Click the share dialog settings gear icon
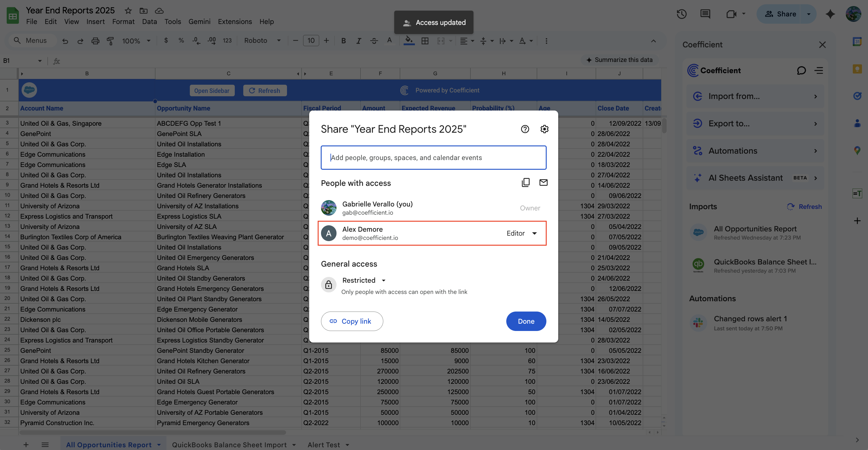This screenshot has width=868, height=450. tap(544, 129)
